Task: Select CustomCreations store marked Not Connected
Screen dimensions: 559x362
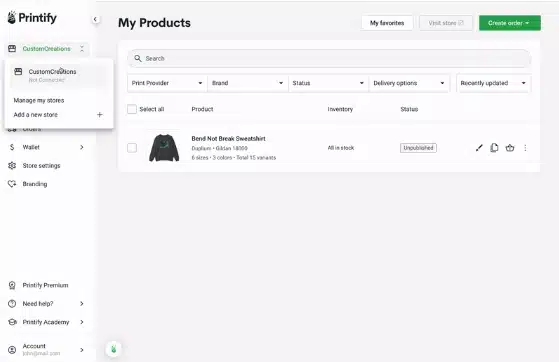Action: [59, 75]
